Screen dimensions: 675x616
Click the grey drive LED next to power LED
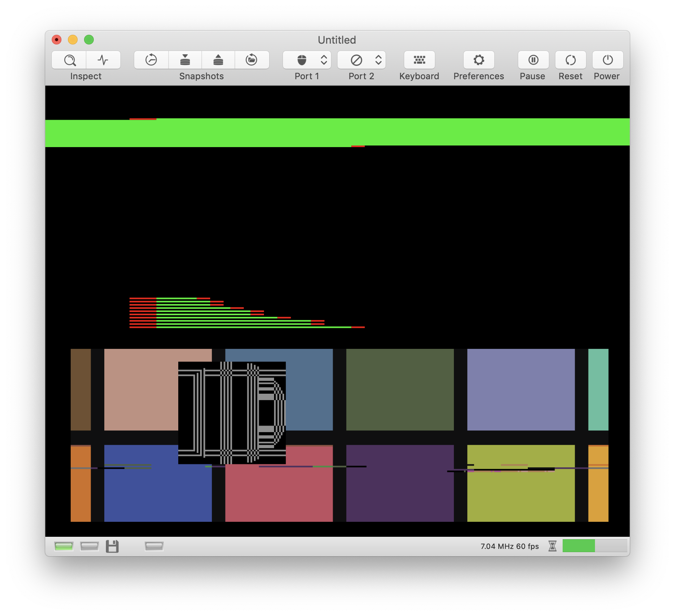coord(89,546)
